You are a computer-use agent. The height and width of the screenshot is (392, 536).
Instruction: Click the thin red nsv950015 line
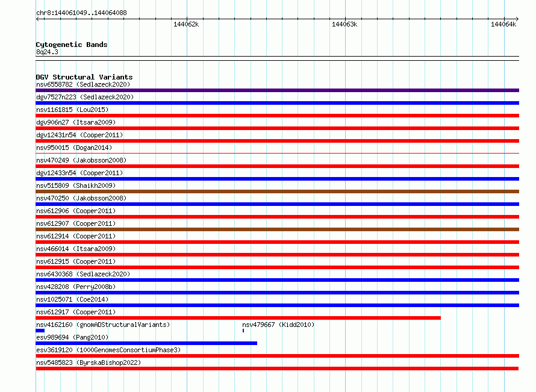(277, 154)
